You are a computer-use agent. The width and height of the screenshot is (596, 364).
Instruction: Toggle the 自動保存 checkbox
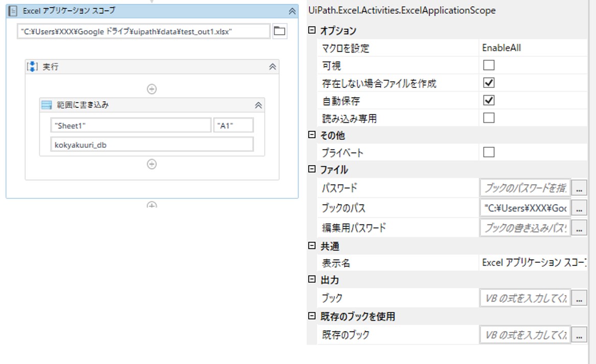pos(489,100)
